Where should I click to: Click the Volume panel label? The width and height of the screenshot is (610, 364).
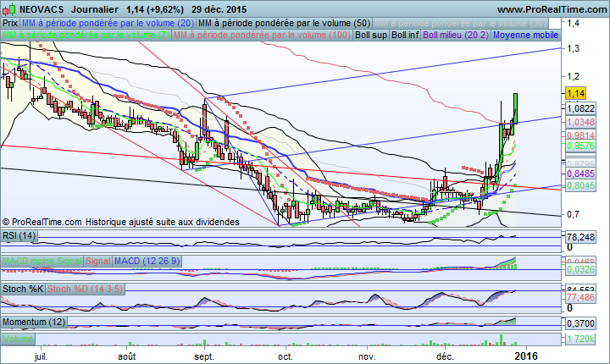[18, 339]
